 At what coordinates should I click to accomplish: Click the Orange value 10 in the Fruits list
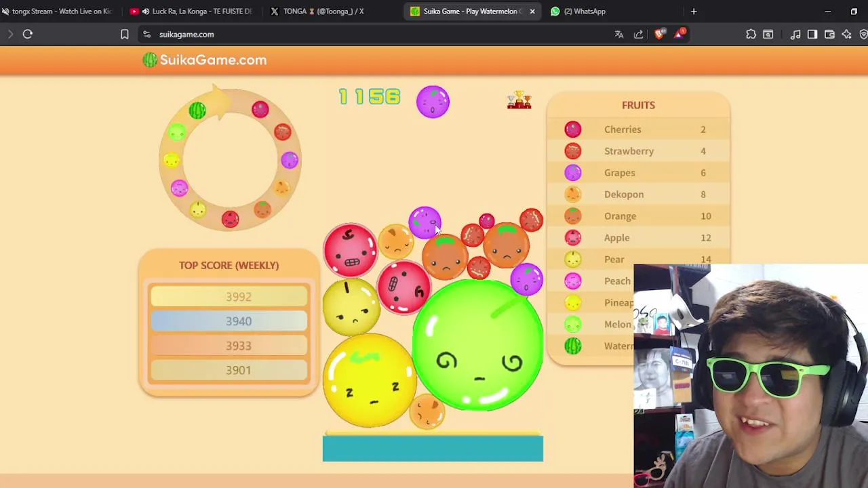(x=706, y=216)
